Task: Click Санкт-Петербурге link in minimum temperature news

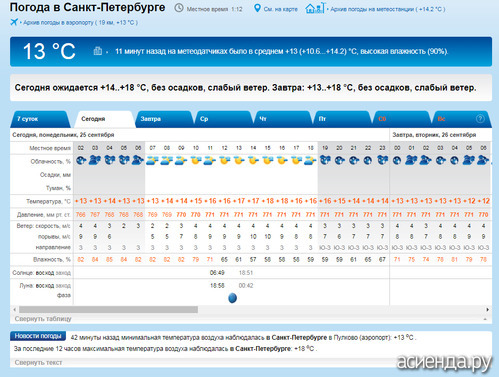Action: 299,337
